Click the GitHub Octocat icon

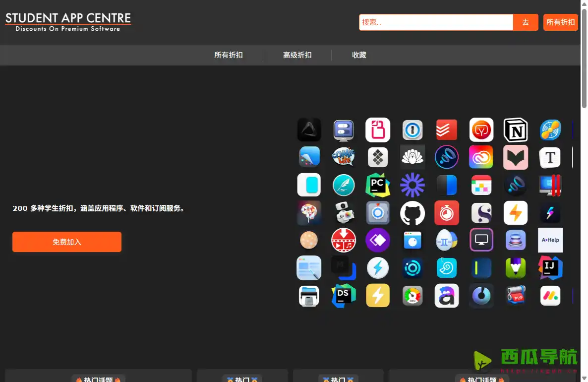(412, 213)
